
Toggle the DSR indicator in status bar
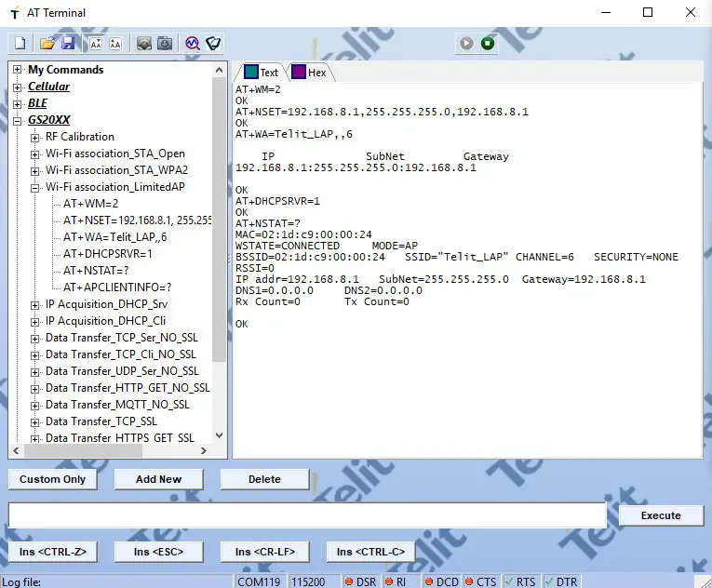360,581
